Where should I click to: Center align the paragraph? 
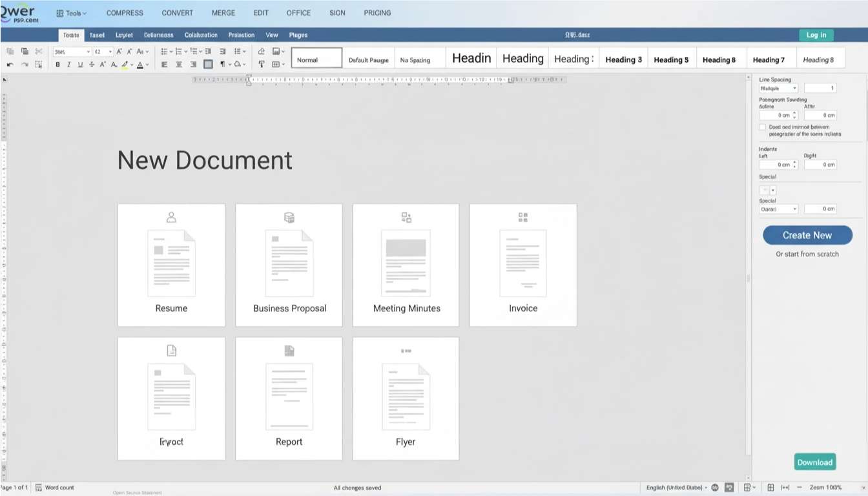pos(179,65)
